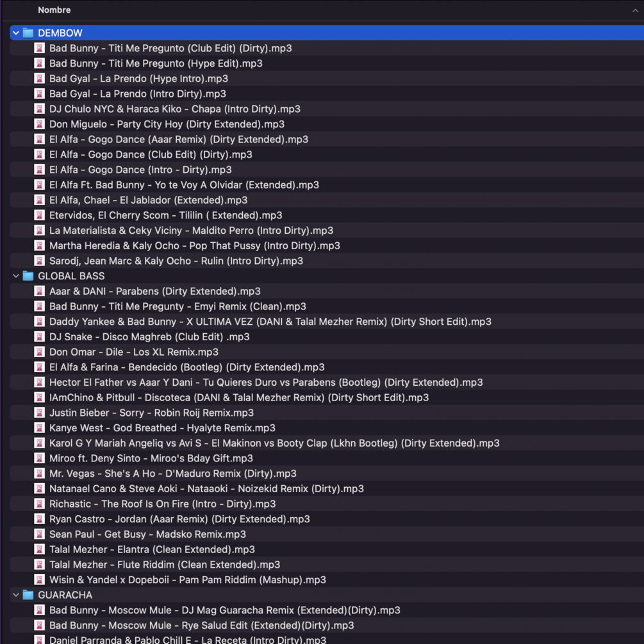The image size is (644, 644).
Task: Collapse the GUARACHA folder chevron
Action: tap(16, 595)
